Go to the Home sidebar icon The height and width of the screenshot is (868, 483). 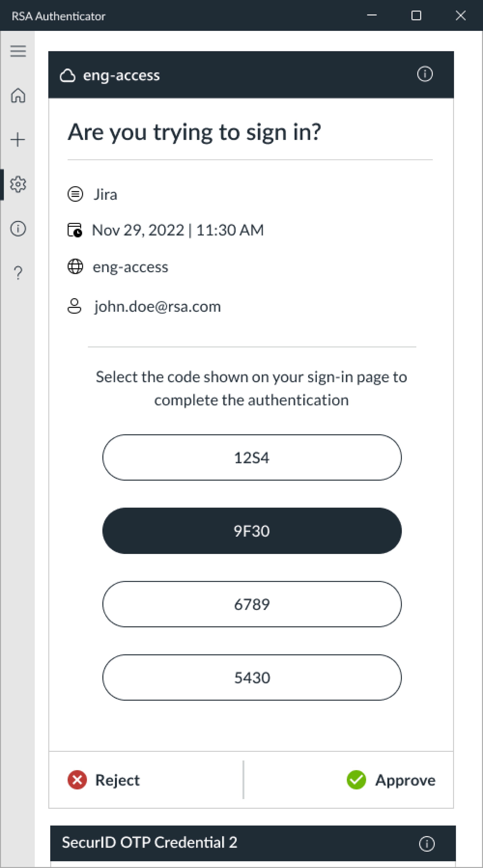click(18, 95)
